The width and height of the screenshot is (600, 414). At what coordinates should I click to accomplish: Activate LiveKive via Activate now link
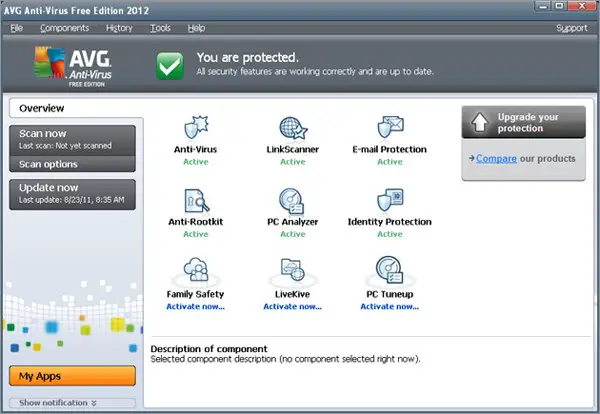click(x=293, y=306)
